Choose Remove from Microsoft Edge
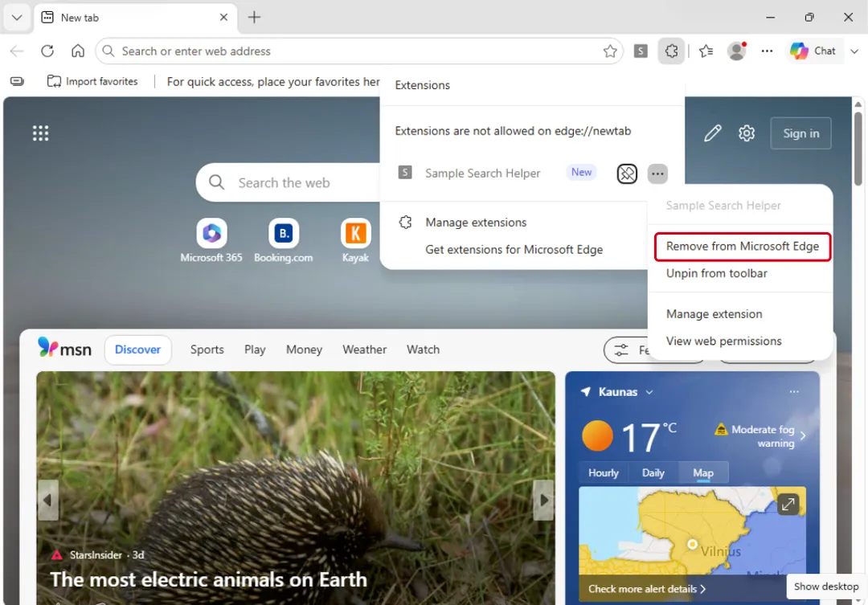 [742, 247]
